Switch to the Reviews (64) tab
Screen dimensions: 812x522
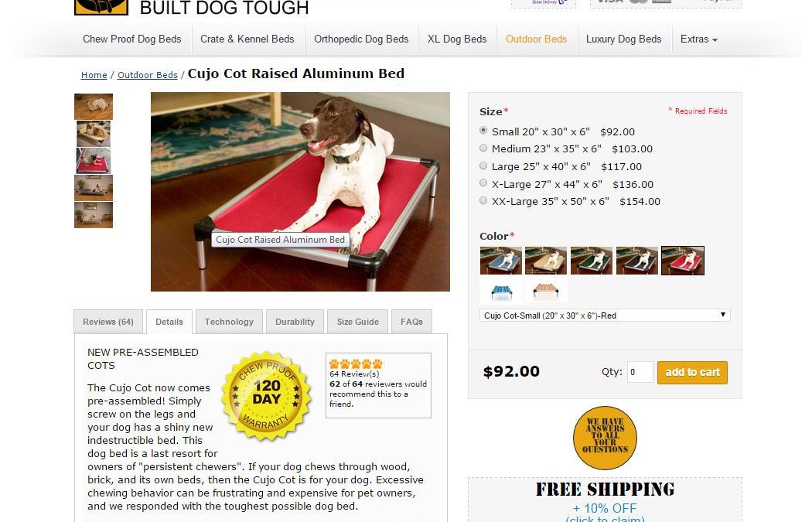point(108,322)
